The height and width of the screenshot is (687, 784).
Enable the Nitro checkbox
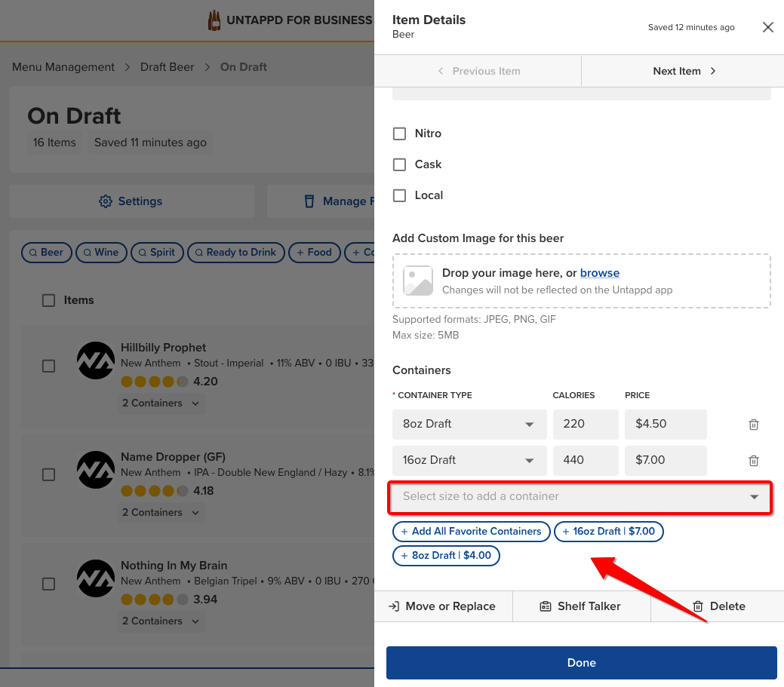pos(400,133)
